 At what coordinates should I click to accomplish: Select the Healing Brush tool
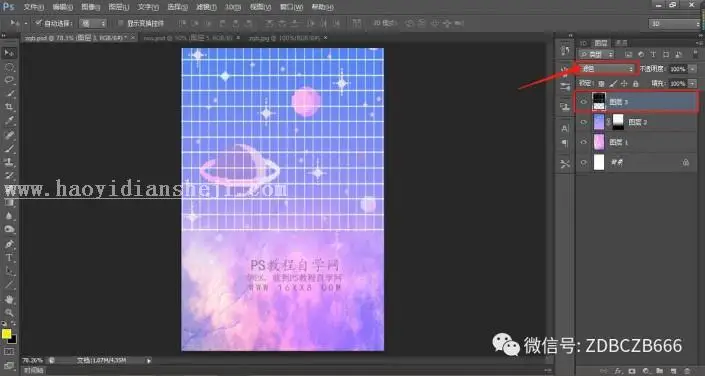click(x=9, y=134)
